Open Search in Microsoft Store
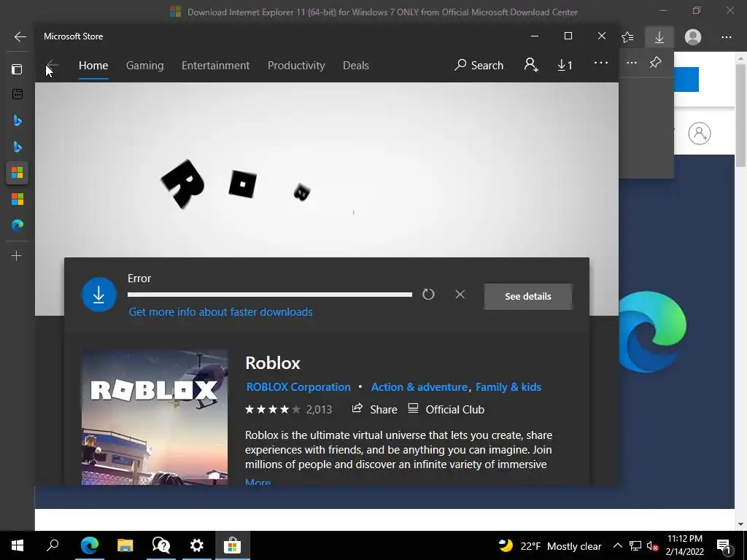This screenshot has width=747, height=560. tap(479, 65)
